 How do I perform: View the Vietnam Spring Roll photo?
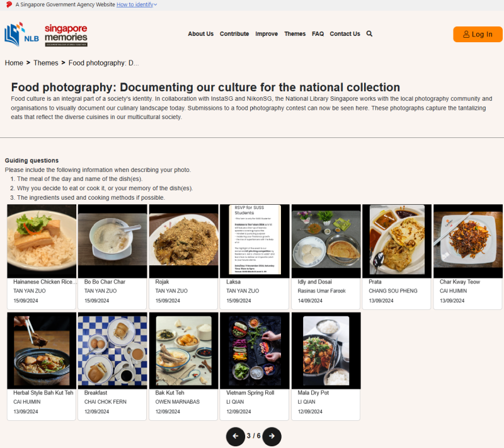(255, 350)
